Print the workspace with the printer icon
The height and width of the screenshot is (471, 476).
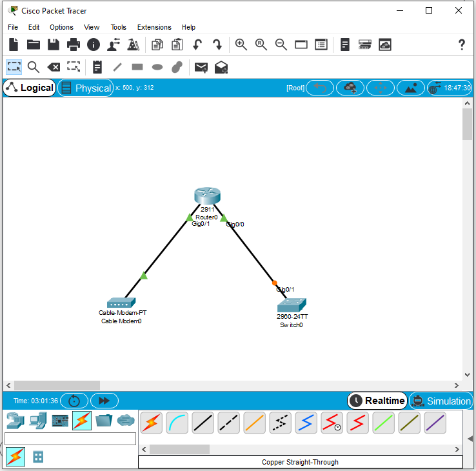74,45
